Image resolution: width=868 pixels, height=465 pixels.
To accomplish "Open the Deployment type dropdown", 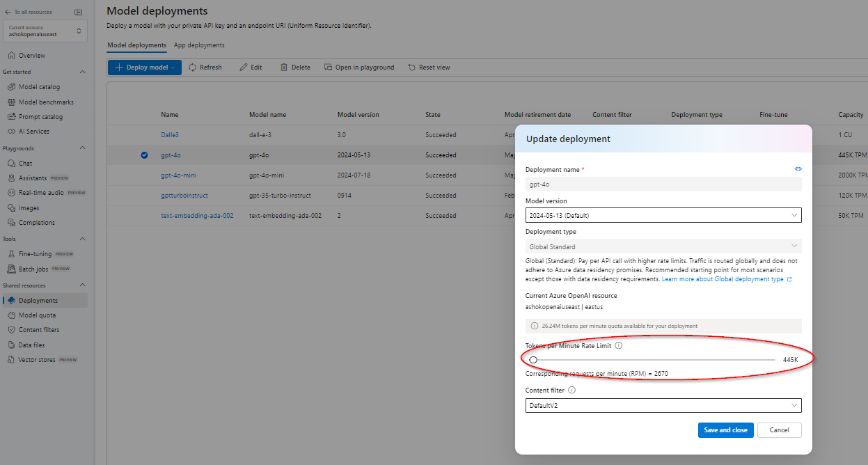I will (663, 246).
